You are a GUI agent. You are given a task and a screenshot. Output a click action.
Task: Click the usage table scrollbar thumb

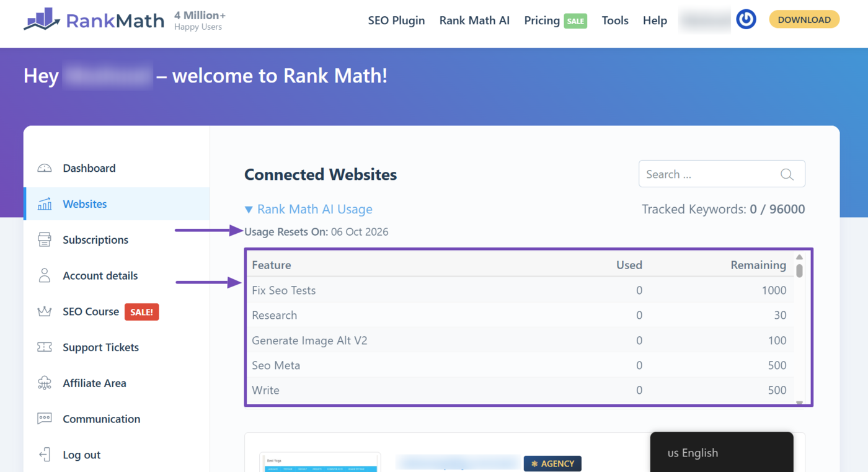(x=800, y=271)
